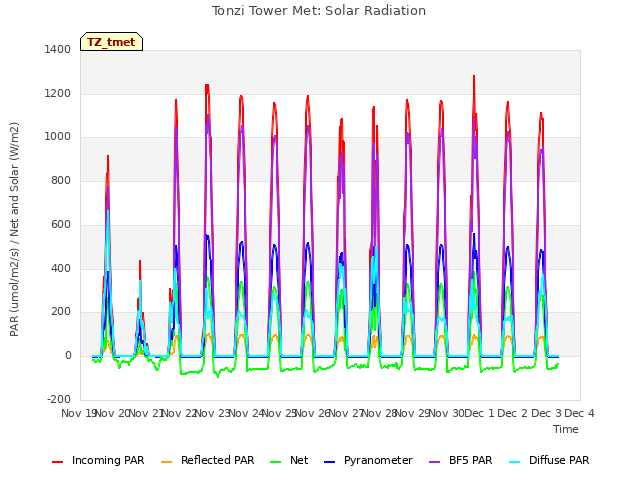Click the chart title Tonzi Tower Met: Solar Radiation

point(319,11)
